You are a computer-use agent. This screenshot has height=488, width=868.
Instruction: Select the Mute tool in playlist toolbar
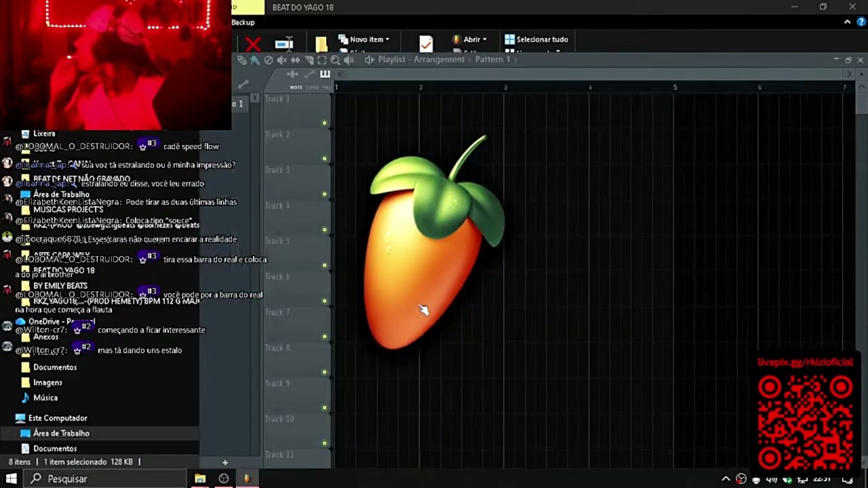pyautogui.click(x=282, y=60)
